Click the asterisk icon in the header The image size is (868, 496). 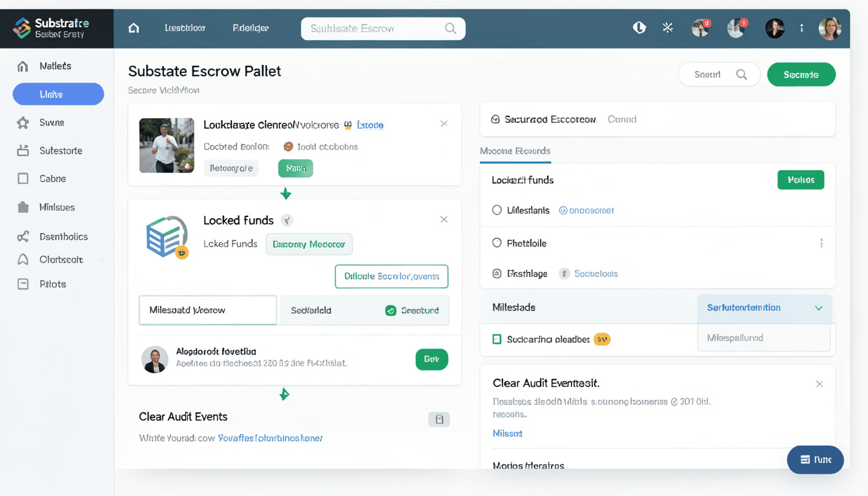(668, 28)
